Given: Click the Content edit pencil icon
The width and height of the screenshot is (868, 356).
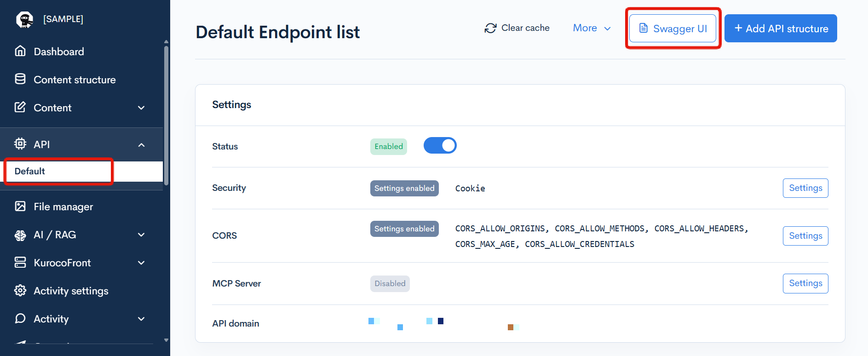Looking at the screenshot, I should pyautogui.click(x=20, y=107).
